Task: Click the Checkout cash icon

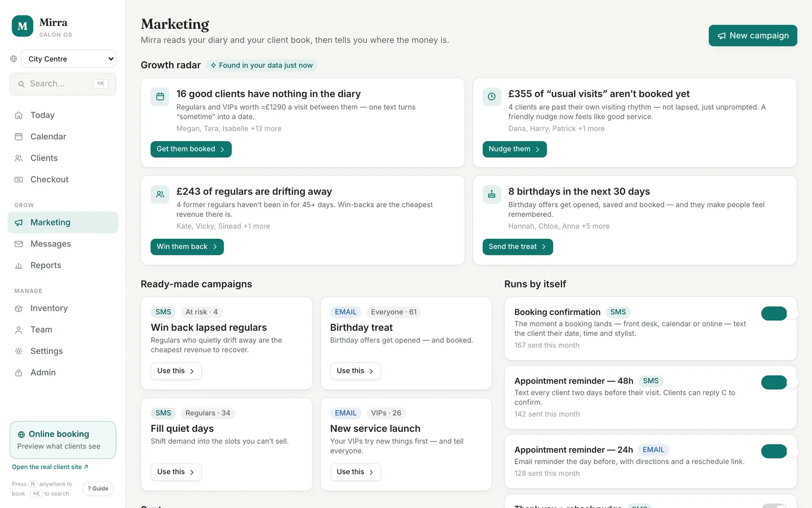Action: [19, 179]
